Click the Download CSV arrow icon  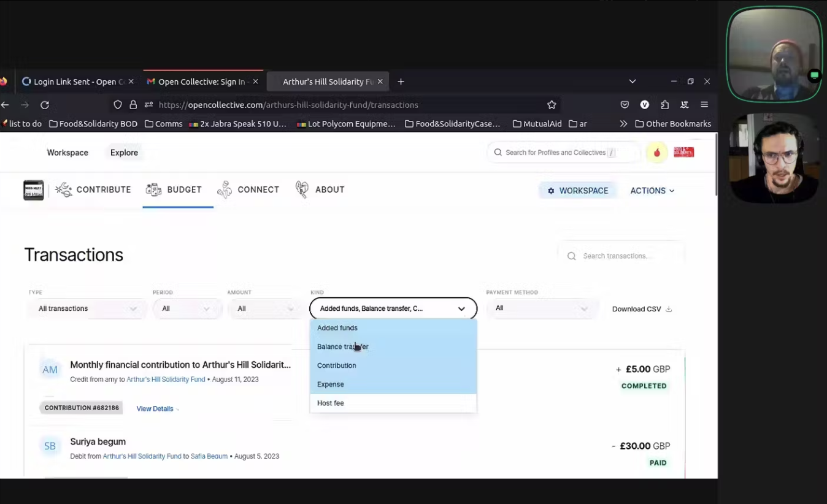pyautogui.click(x=669, y=309)
